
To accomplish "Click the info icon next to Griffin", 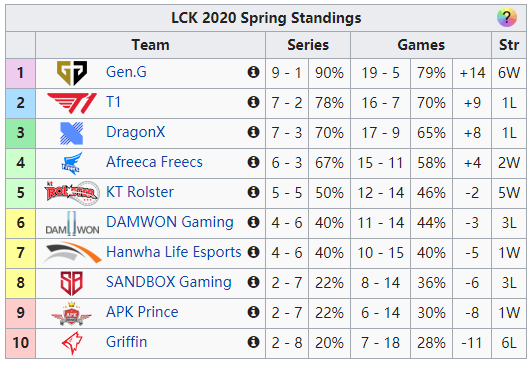I will click(x=253, y=342).
